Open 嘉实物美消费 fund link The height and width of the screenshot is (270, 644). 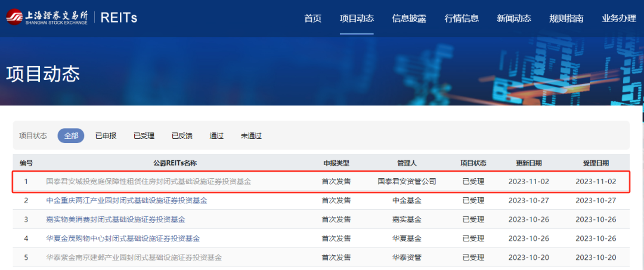116,219
